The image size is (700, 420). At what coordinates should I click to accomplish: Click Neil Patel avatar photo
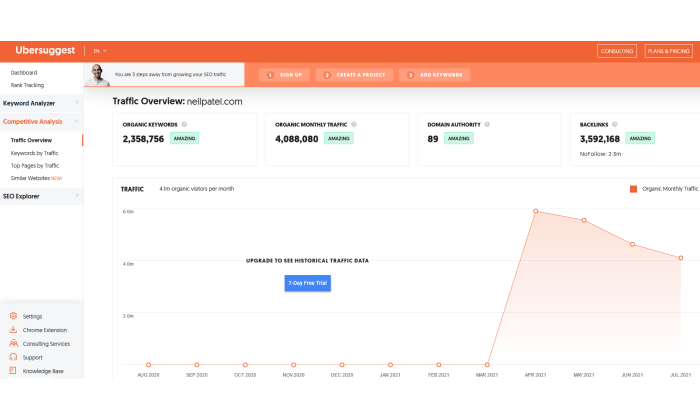97,75
